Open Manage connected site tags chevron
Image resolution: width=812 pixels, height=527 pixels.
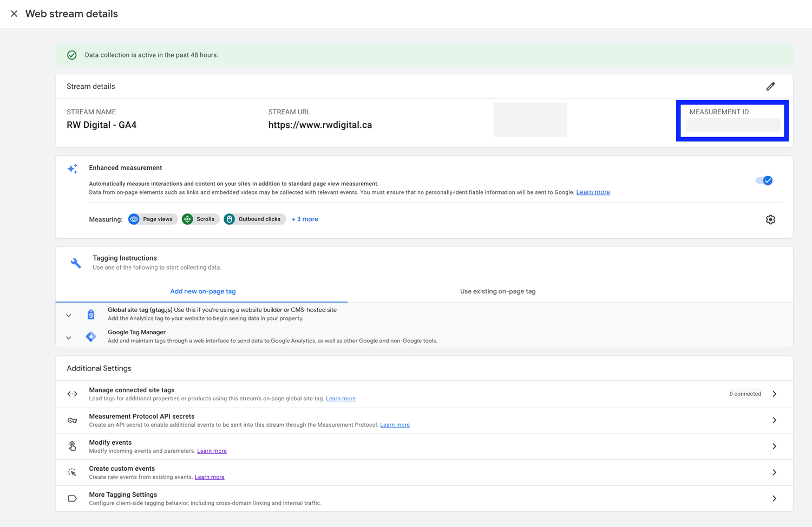pos(775,394)
